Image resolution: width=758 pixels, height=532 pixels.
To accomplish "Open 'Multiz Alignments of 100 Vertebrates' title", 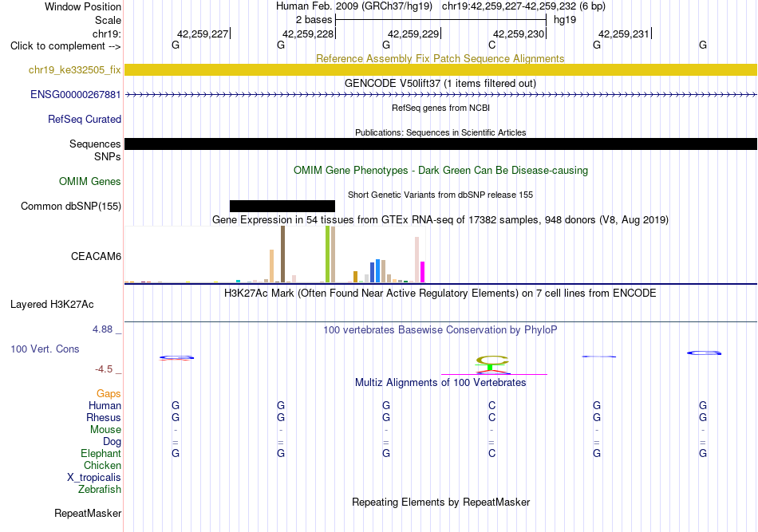I will 440,383.
